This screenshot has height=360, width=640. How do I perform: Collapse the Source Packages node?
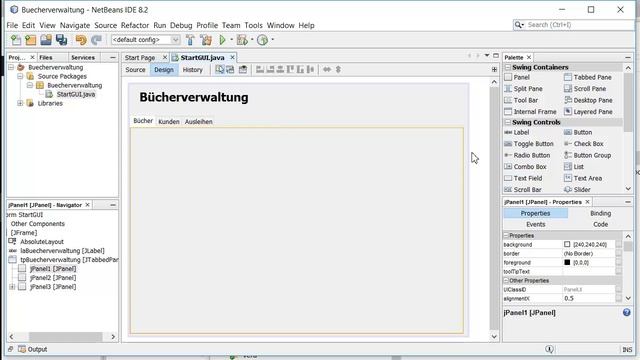(x=20, y=76)
